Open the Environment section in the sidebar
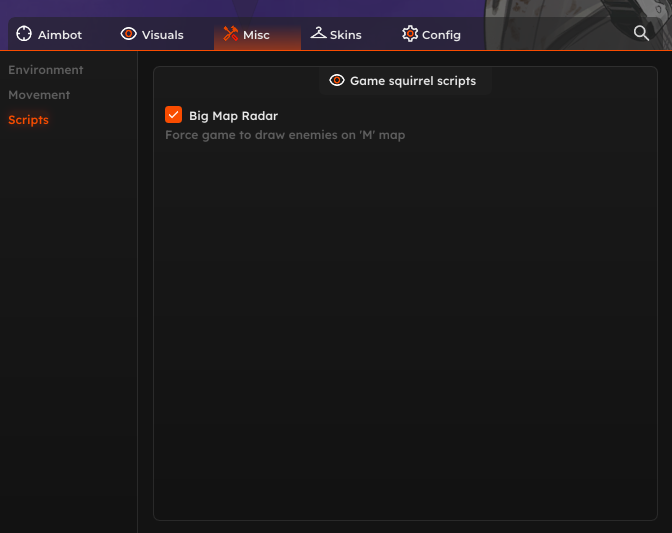This screenshot has height=533, width=672. (x=45, y=70)
